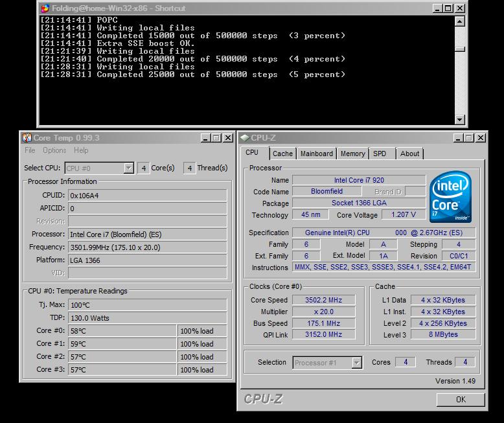Viewport: 504px width, 423px height.
Task: Click the CPU-Z title bar icon
Action: point(245,137)
